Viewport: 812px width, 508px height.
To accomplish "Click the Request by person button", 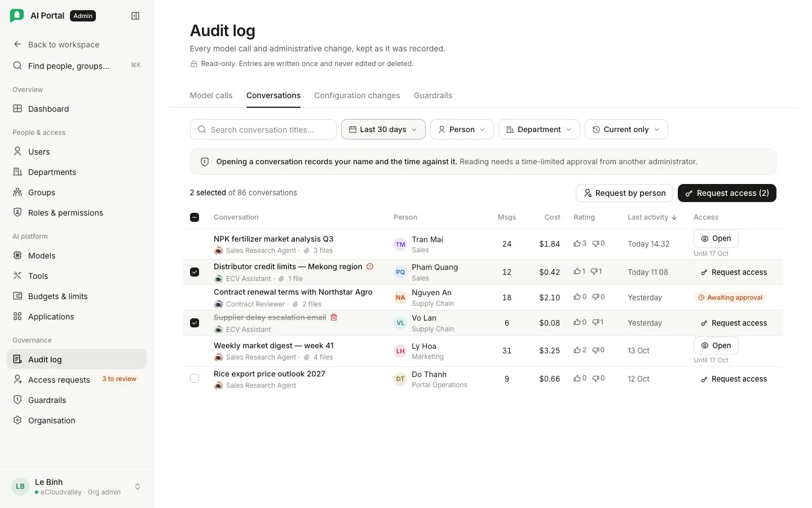I will 624,193.
